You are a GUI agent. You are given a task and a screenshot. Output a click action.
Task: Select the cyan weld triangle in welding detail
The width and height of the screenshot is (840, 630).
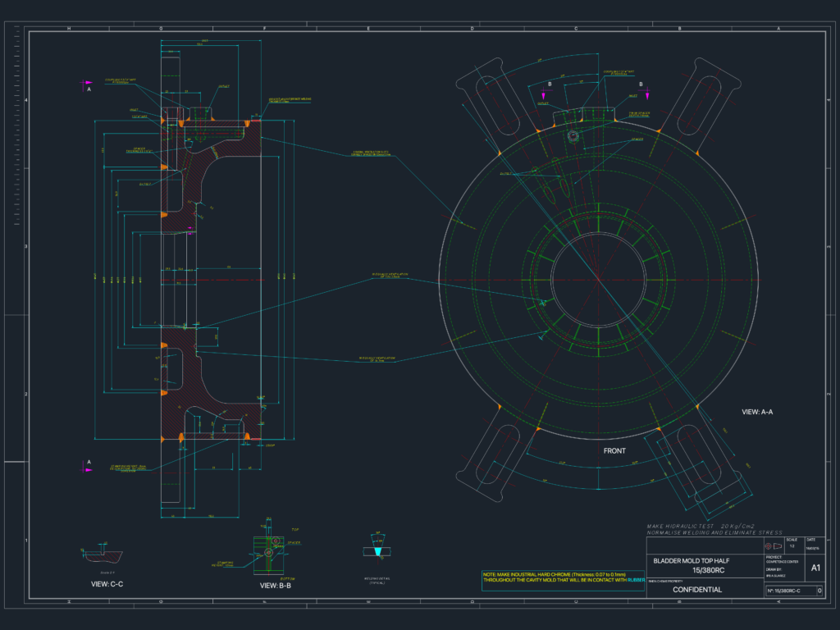[377, 552]
